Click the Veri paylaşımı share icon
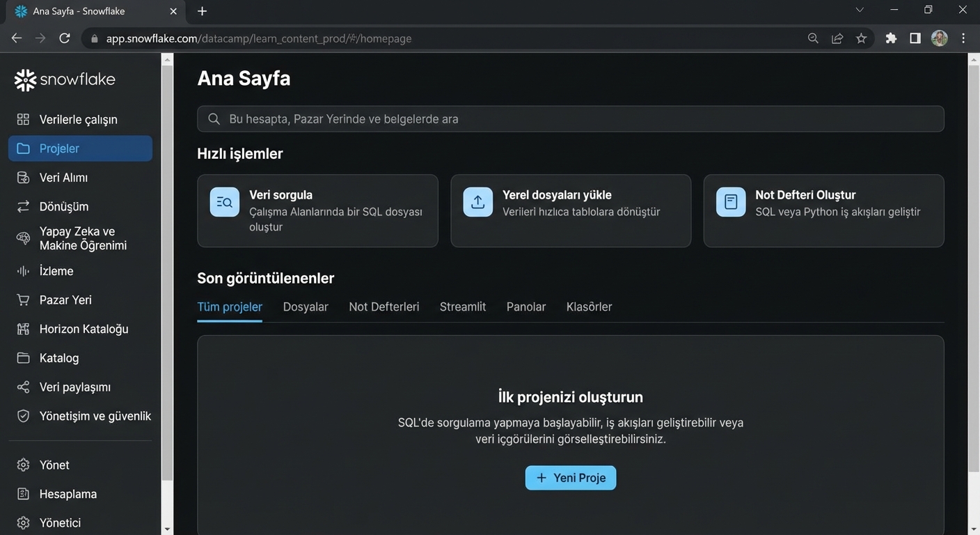This screenshot has width=980, height=535. [23, 387]
